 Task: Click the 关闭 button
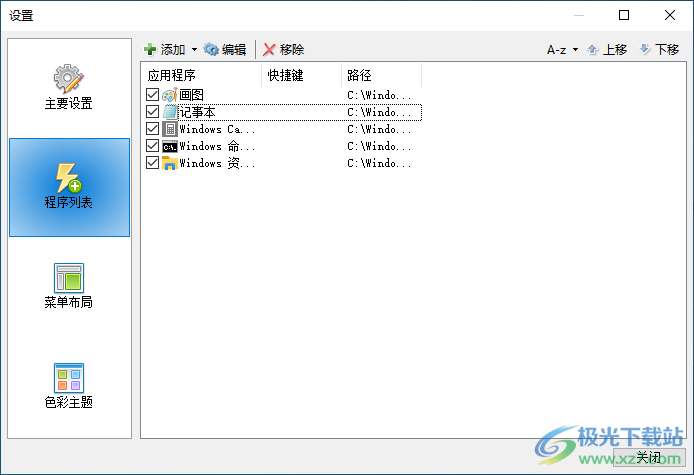click(649, 457)
